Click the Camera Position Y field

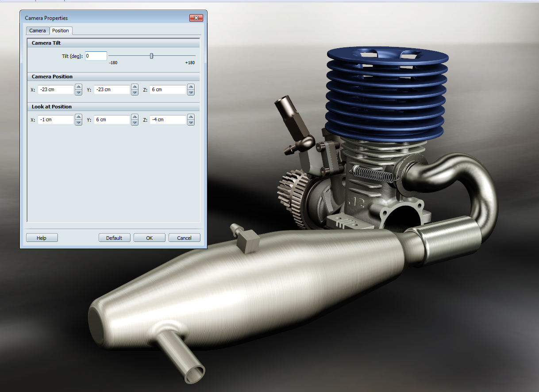pyautogui.click(x=112, y=90)
